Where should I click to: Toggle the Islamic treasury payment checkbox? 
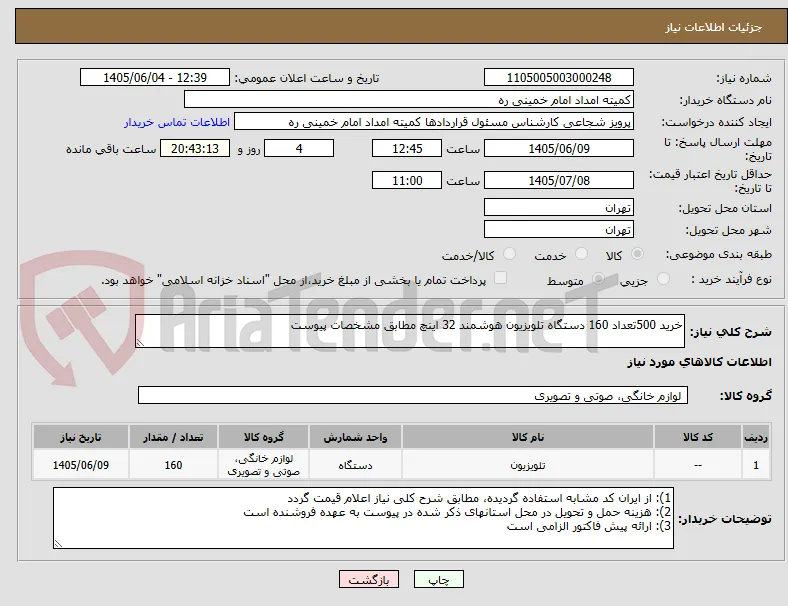point(501,278)
